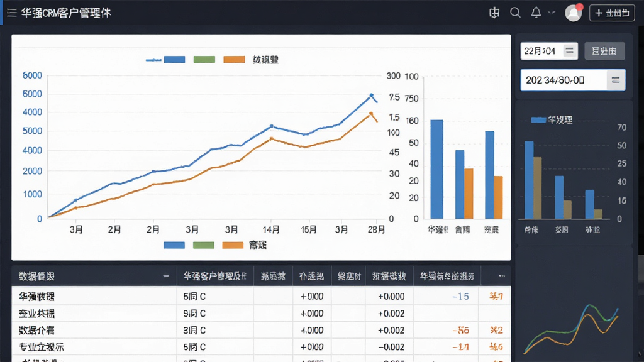Click the small line sparkline chart at bottom right
This screenshot has width=644, height=362.
[571, 328]
